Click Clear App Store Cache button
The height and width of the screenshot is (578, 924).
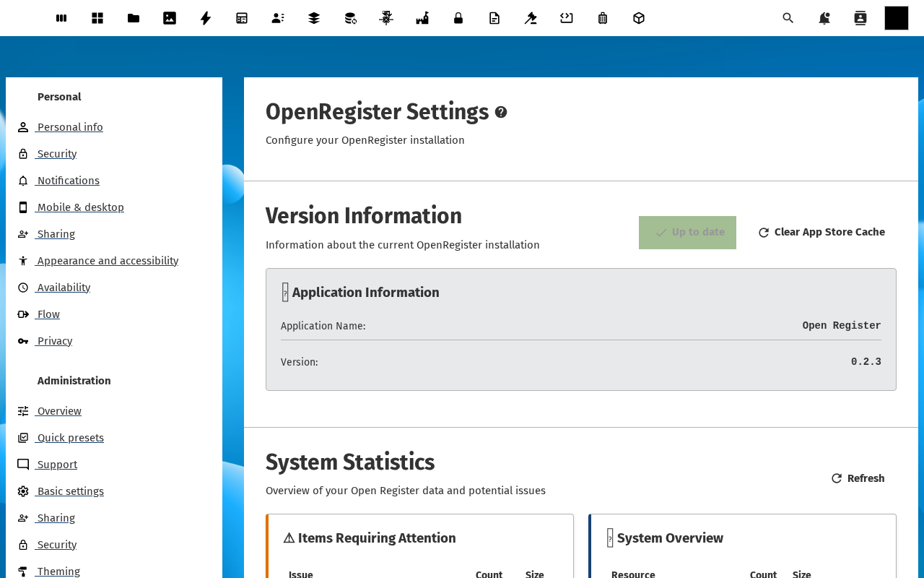(821, 233)
